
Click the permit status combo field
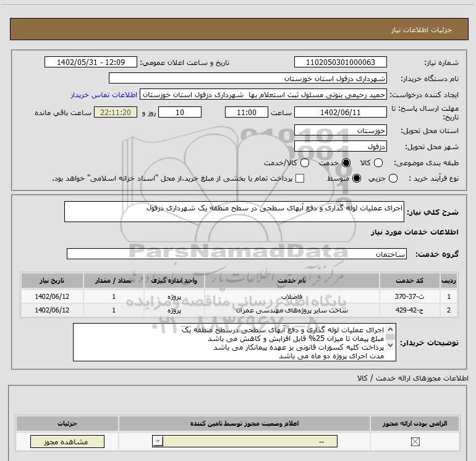pyautogui.click(x=245, y=441)
